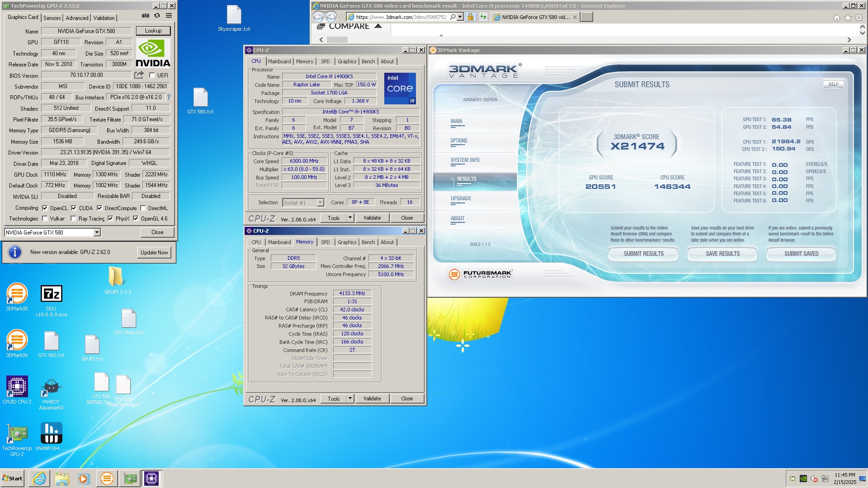The height and width of the screenshot is (488, 868).
Task: Toggle the Vulkan checkbox
Action: (45, 219)
